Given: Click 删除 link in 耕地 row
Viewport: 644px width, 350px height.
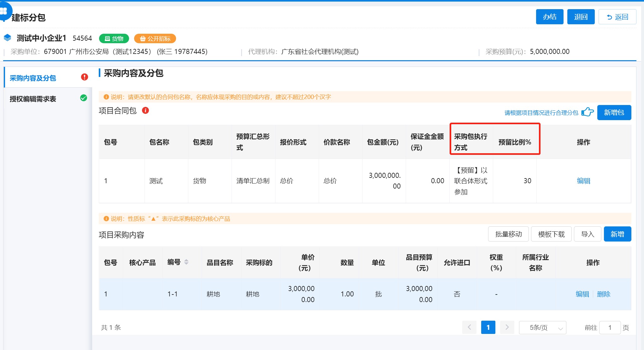Looking at the screenshot, I should [603, 294].
